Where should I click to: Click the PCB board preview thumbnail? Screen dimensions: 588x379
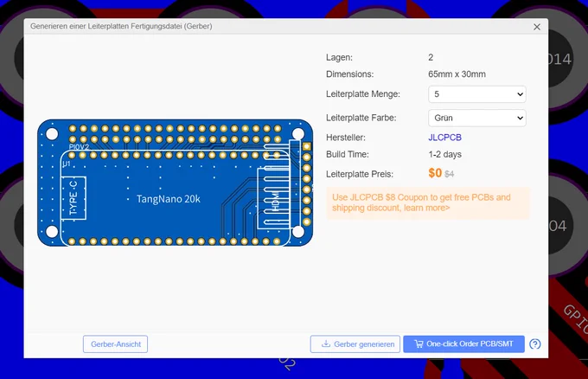coord(176,183)
